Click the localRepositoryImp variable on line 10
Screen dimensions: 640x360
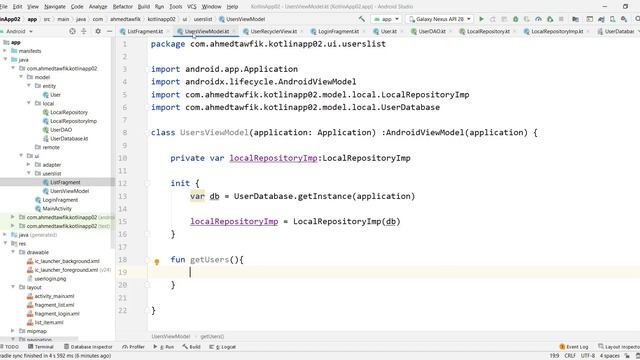273,158
